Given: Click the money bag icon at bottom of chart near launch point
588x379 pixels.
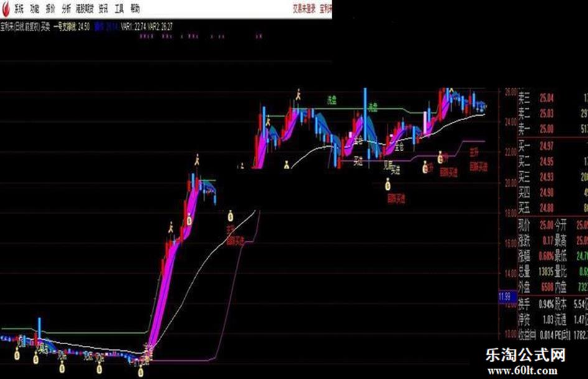Looking at the screenshot, I should click(x=140, y=372).
